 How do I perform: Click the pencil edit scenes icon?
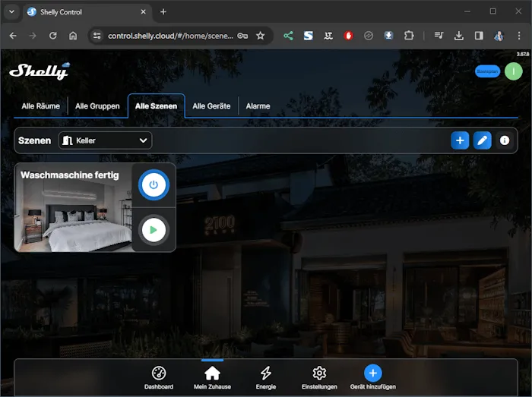tap(482, 140)
